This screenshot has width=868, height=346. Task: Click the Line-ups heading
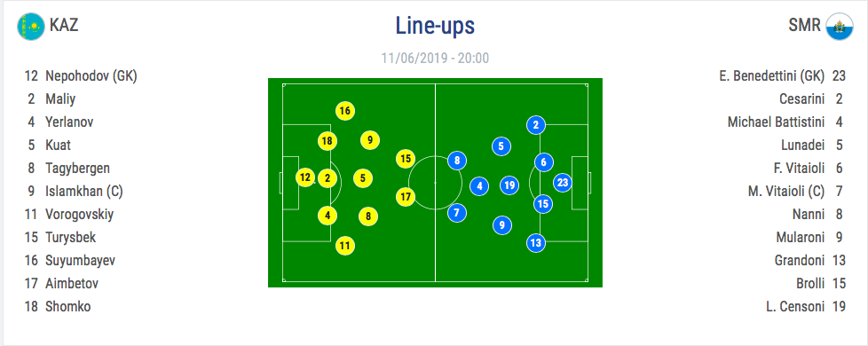[435, 26]
